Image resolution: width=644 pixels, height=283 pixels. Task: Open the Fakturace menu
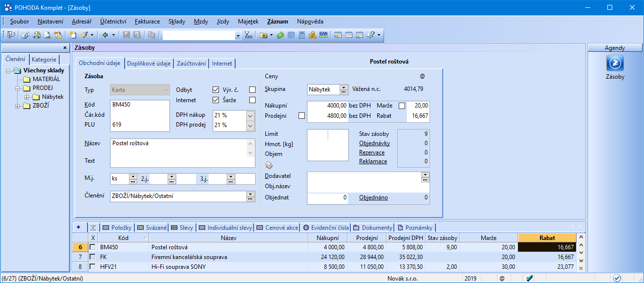(x=148, y=22)
